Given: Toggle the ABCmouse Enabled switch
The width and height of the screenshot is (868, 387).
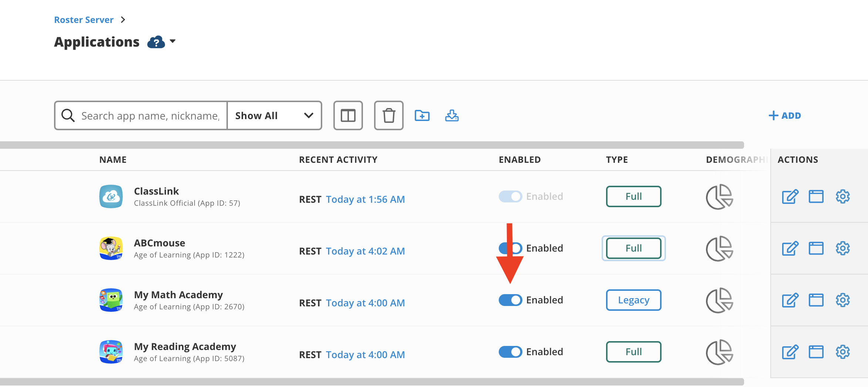Looking at the screenshot, I should (510, 248).
